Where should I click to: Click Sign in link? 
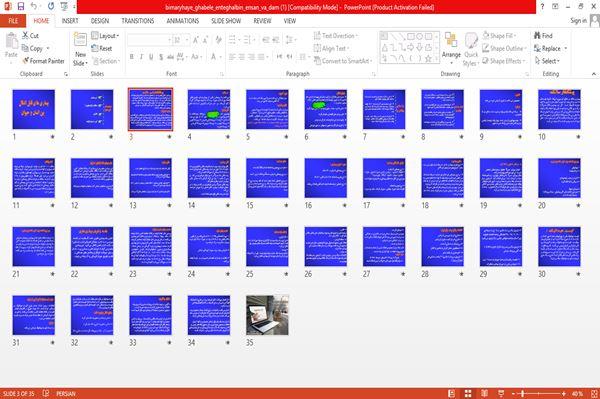tap(578, 21)
